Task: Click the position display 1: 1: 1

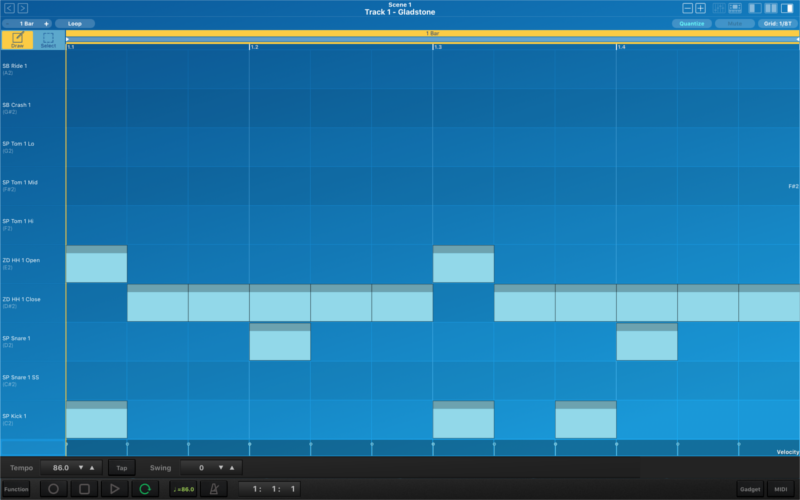Action: (x=269, y=489)
